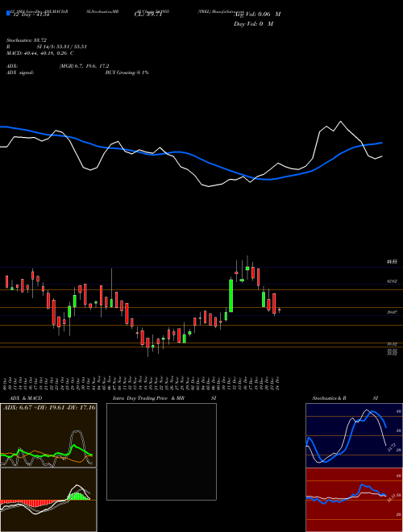Click the 39.07 price axis label

pos(392,313)
